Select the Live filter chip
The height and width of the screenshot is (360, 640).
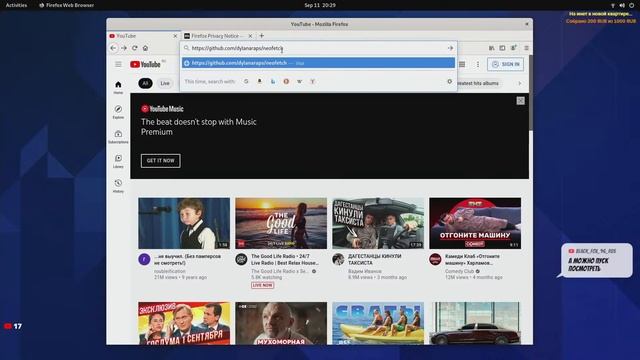[165, 83]
